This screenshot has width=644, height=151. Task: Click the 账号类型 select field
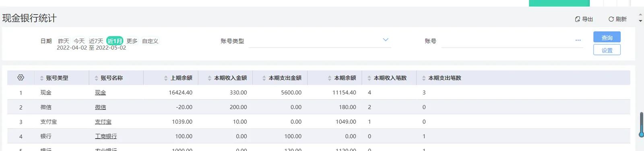pos(320,41)
